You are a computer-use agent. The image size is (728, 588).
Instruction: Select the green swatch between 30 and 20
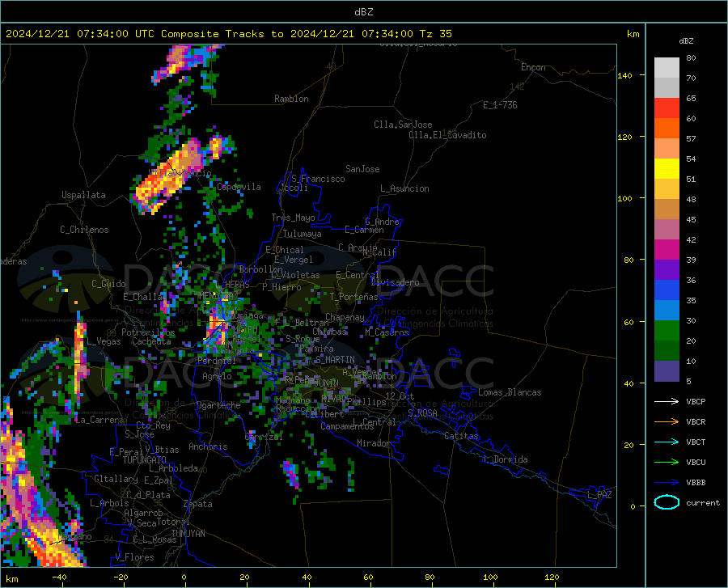coord(667,331)
